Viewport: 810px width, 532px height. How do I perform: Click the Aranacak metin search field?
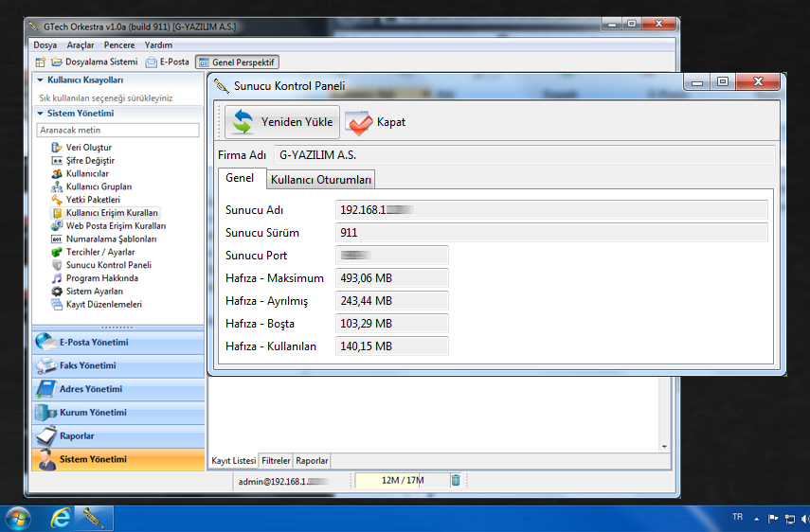click(117, 130)
